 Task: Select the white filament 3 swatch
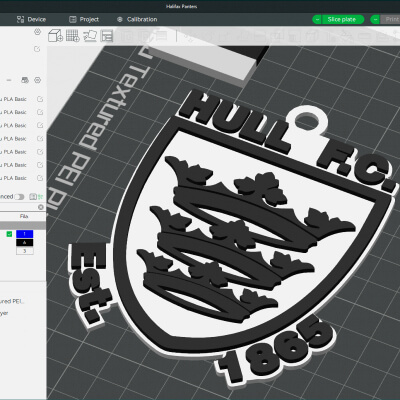pos(25,251)
